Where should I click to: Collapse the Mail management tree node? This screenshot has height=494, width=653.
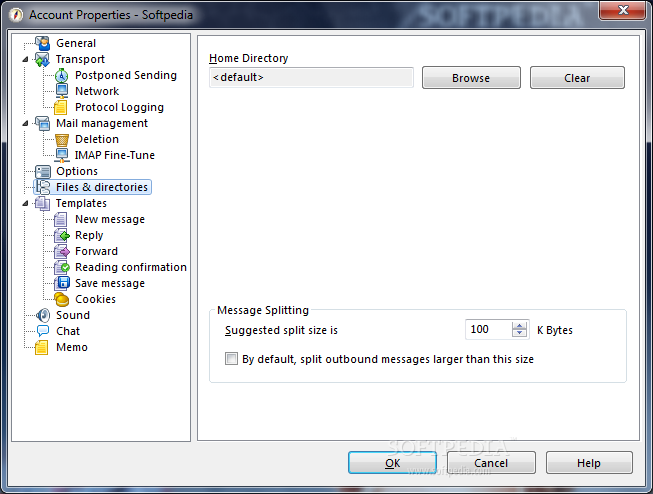[25, 123]
